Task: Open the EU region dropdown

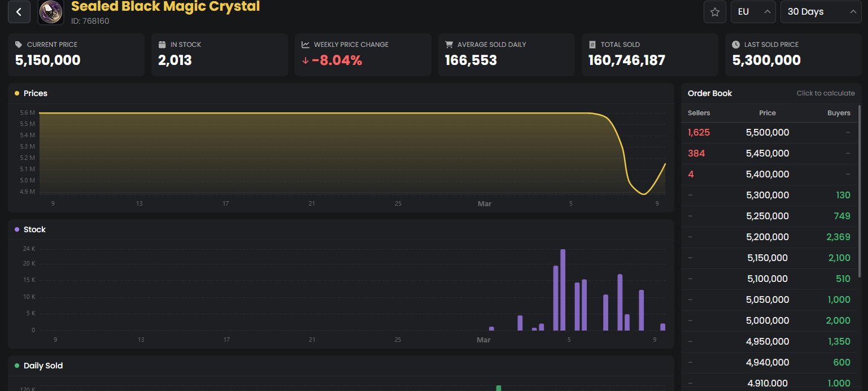Action: tap(753, 12)
